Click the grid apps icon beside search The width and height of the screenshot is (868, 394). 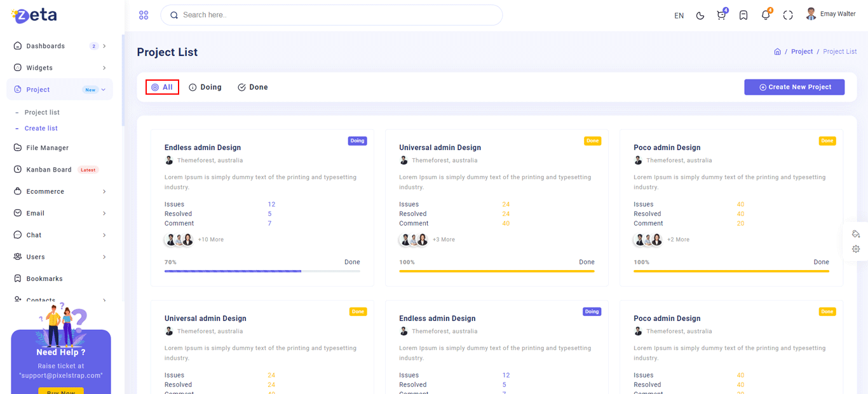click(144, 15)
